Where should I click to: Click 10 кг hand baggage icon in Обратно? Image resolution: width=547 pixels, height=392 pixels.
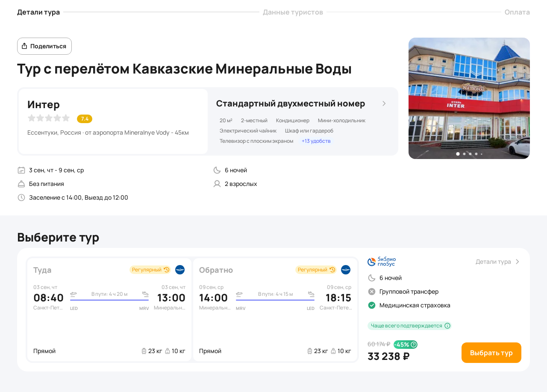tap(333, 351)
